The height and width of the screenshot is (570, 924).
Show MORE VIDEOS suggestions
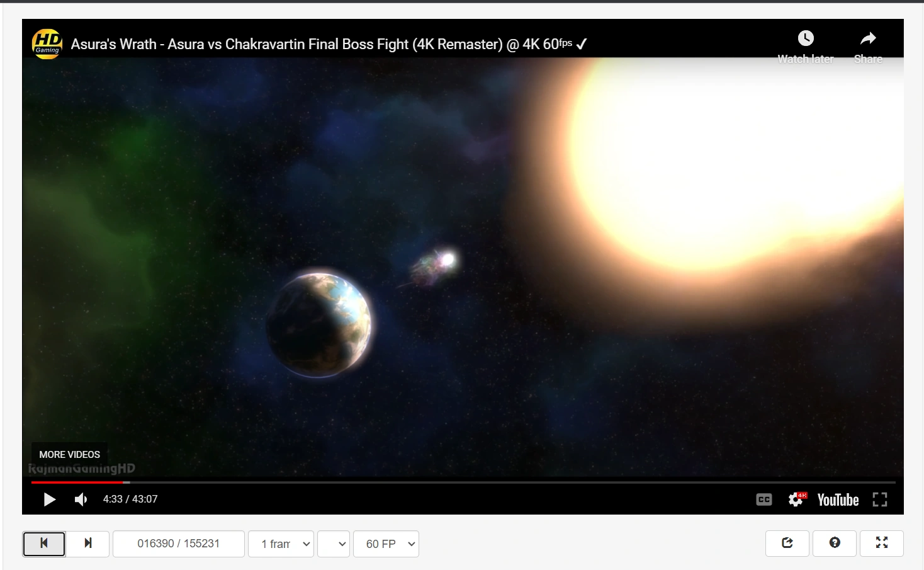click(69, 454)
